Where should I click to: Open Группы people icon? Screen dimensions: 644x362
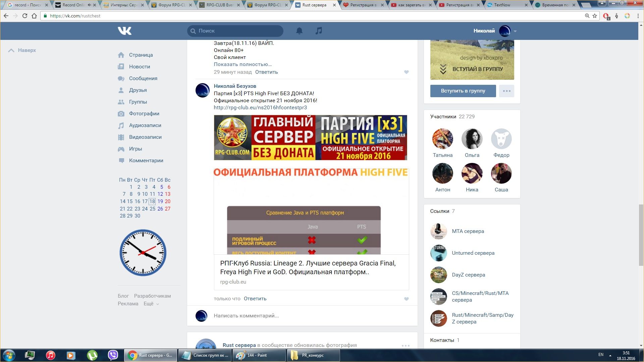(121, 102)
